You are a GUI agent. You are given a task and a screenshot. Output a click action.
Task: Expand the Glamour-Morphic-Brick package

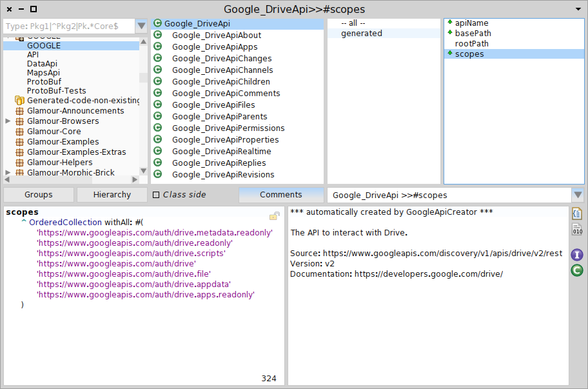(x=8, y=172)
